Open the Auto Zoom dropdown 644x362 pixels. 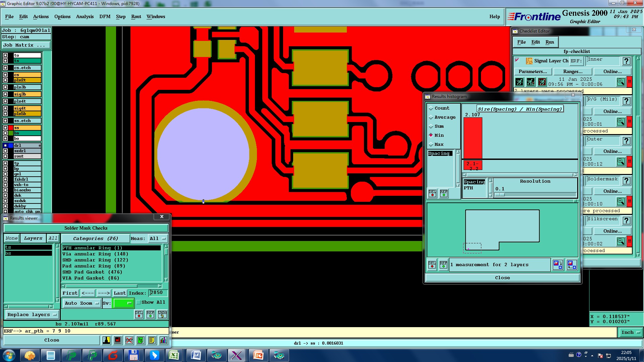click(x=82, y=303)
